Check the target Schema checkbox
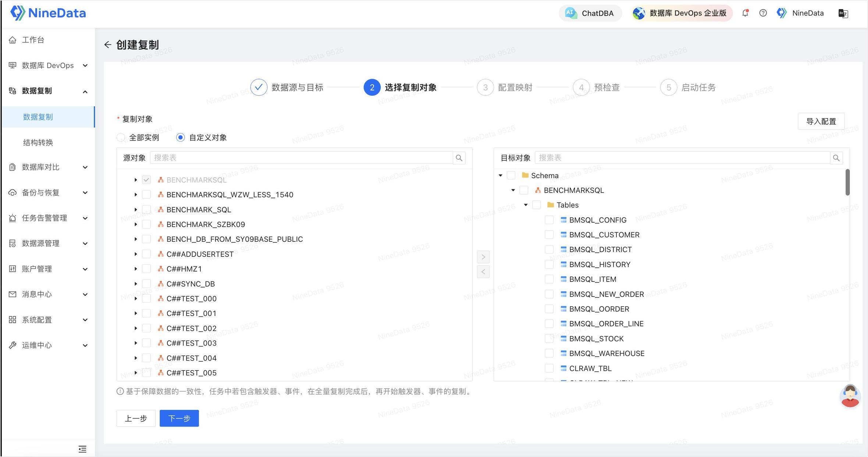 tap(511, 175)
